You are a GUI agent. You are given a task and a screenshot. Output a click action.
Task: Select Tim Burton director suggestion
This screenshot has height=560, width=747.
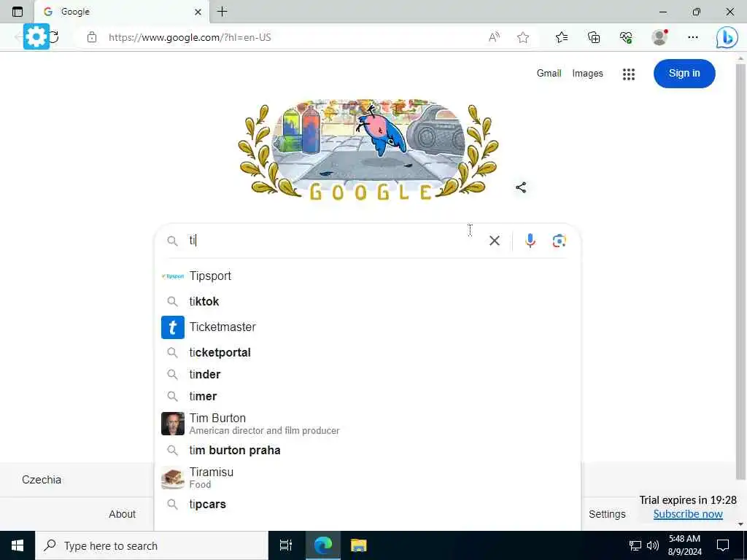click(368, 424)
